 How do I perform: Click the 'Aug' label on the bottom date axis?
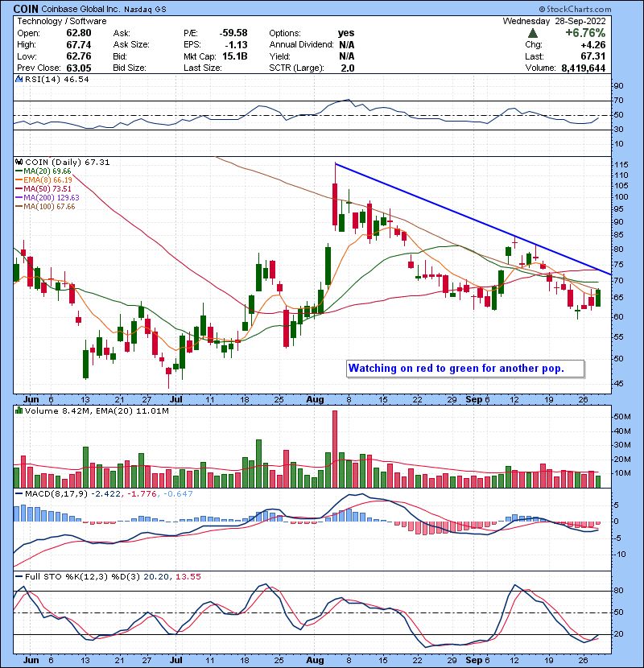pyautogui.click(x=315, y=660)
